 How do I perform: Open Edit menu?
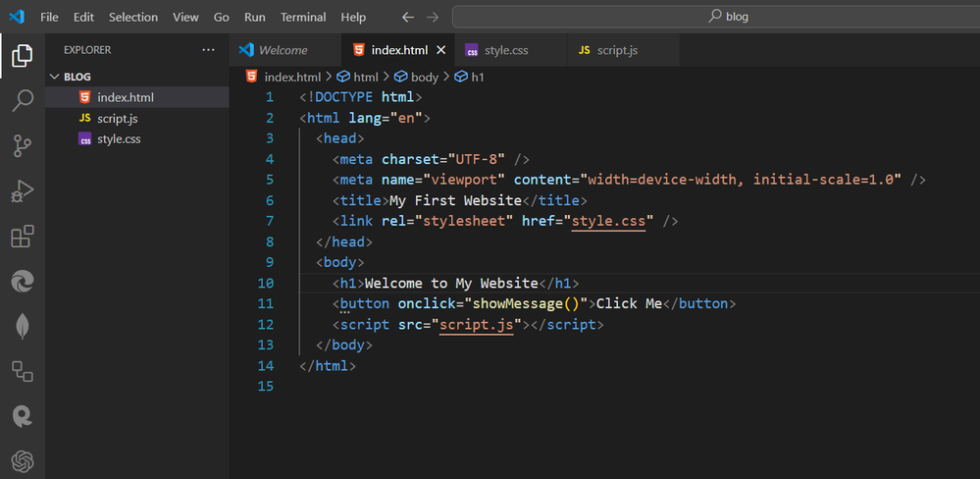83,18
